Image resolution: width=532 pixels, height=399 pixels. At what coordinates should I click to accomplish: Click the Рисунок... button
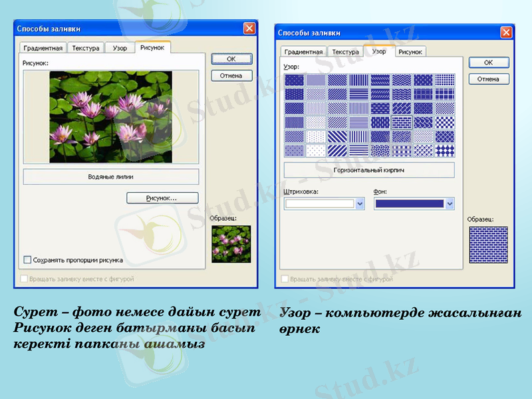point(164,198)
